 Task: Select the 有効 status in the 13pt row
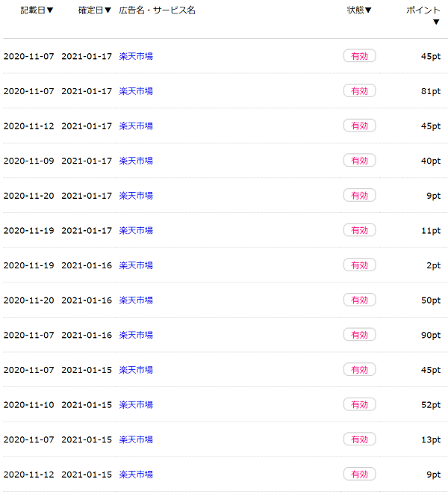(359, 439)
